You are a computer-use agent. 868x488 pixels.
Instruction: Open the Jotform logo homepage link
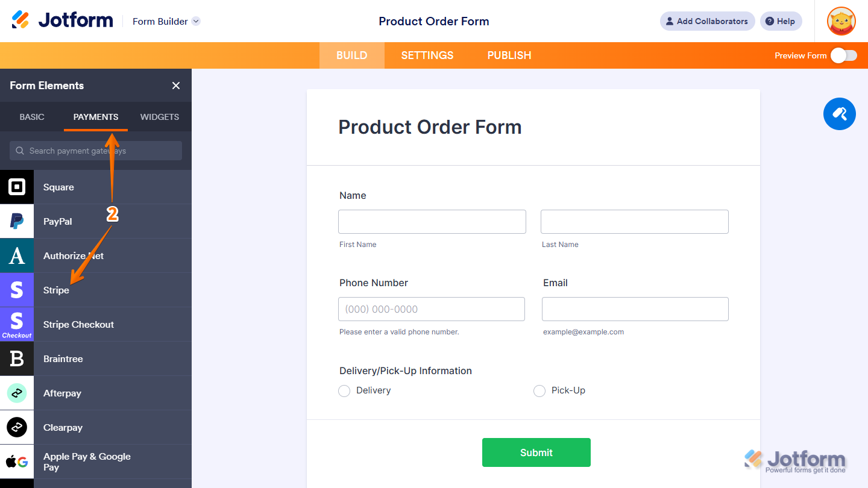62,19
